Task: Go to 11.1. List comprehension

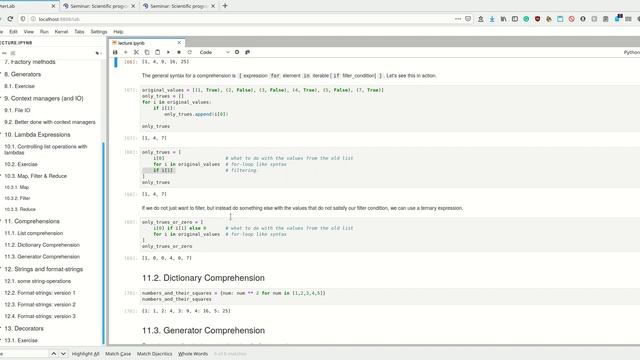Action: (x=33, y=233)
